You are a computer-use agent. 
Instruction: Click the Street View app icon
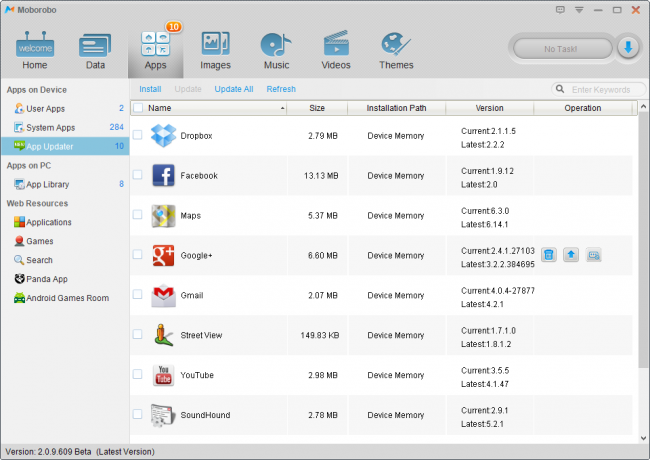coord(163,335)
